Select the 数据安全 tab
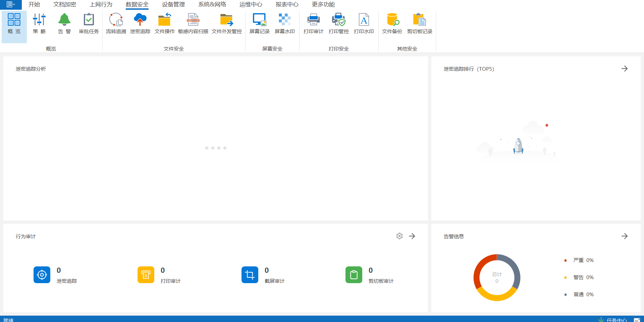644x322 pixels. (137, 4)
